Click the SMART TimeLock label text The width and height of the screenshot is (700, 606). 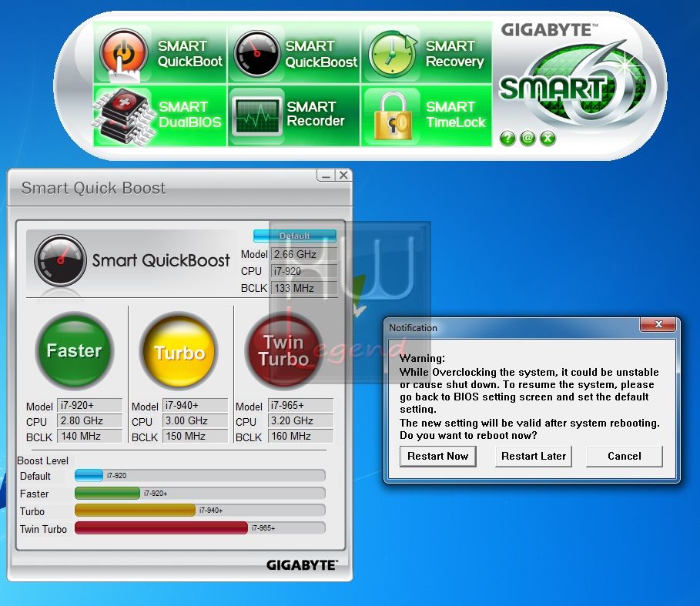click(x=455, y=114)
